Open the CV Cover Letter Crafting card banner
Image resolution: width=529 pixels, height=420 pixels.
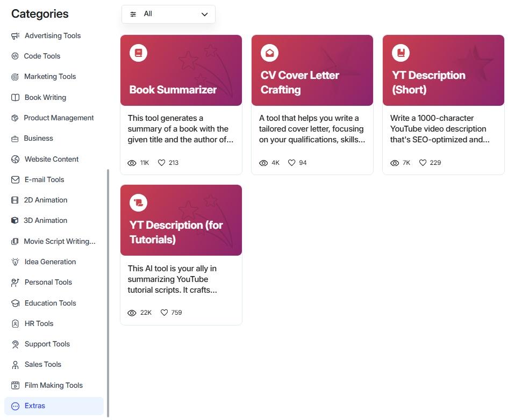point(312,70)
